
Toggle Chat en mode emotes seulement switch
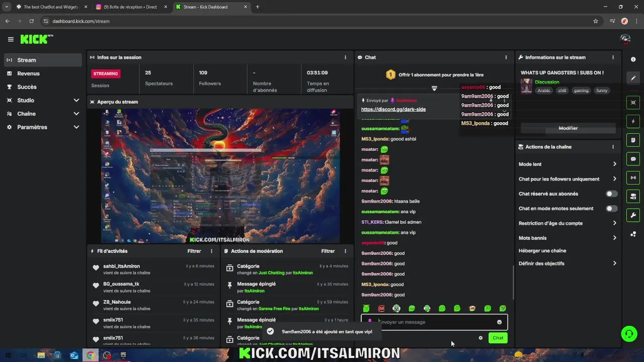point(611,208)
